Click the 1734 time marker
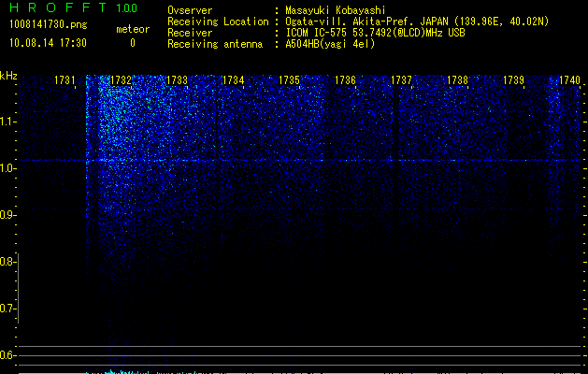The height and width of the screenshot is (374, 588). click(x=234, y=80)
